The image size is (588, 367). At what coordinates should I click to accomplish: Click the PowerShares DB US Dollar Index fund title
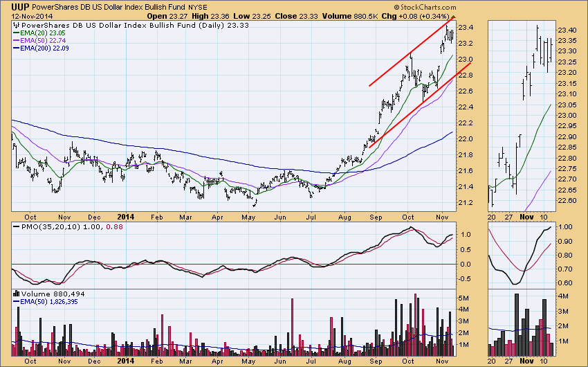coord(109,7)
